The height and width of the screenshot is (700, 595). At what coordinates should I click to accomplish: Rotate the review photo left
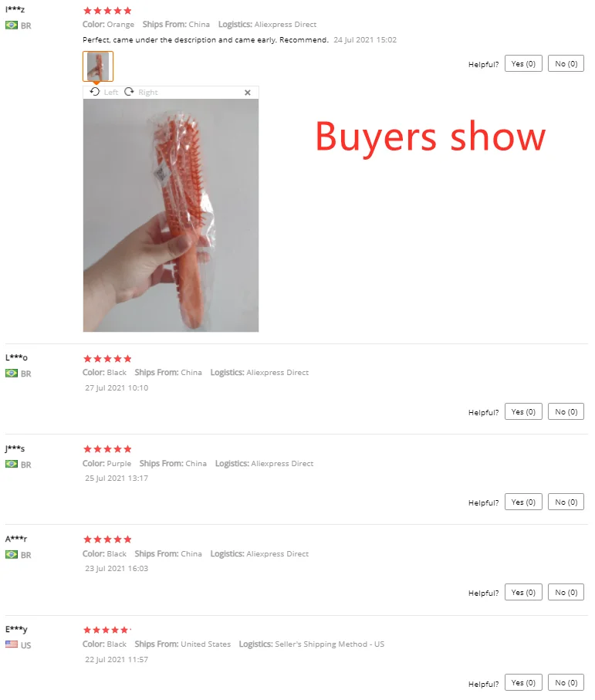click(104, 92)
